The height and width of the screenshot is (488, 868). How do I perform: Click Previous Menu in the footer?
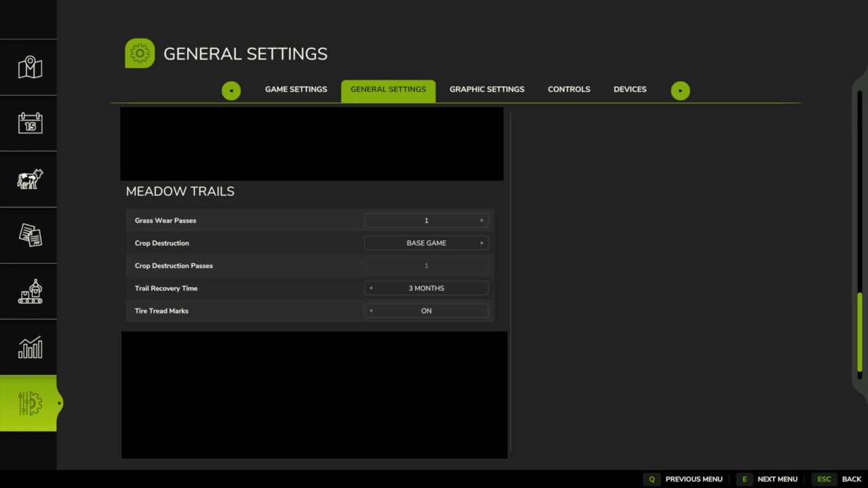[x=694, y=479]
